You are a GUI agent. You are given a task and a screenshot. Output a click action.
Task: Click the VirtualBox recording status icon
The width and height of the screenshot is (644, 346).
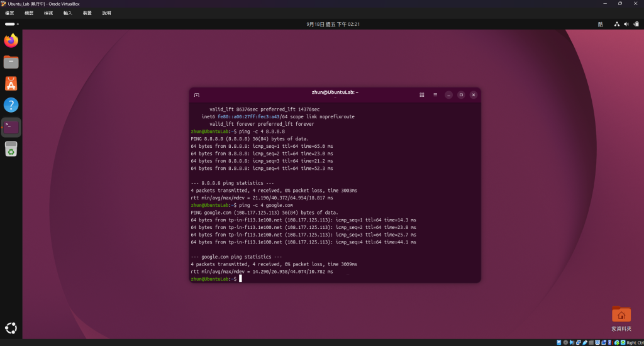click(604, 342)
